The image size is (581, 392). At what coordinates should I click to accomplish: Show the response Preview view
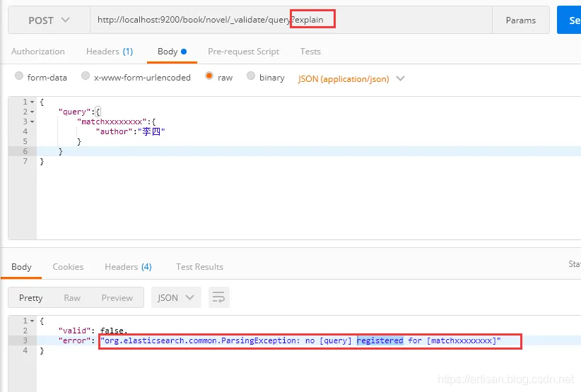pyautogui.click(x=117, y=297)
